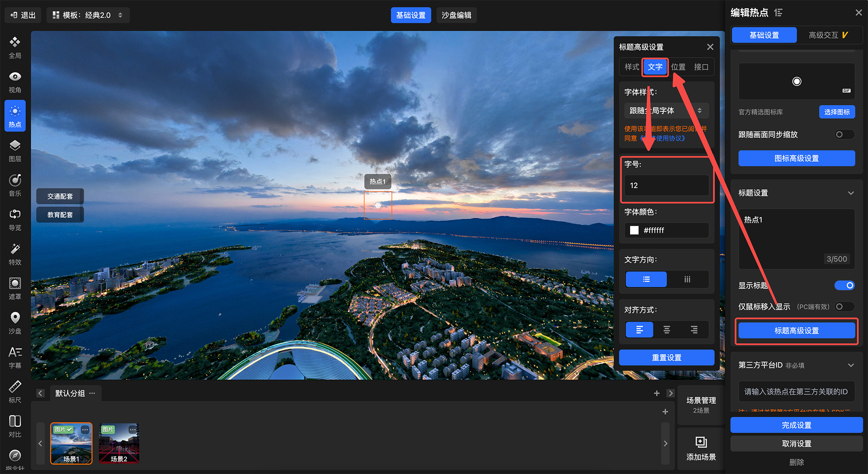Click the 添加场景 add scene icon
The width and height of the screenshot is (868, 474).
click(x=701, y=442)
